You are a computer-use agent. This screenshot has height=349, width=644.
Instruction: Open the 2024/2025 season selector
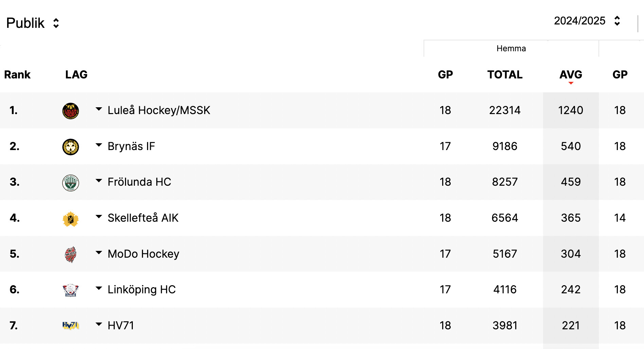click(588, 21)
